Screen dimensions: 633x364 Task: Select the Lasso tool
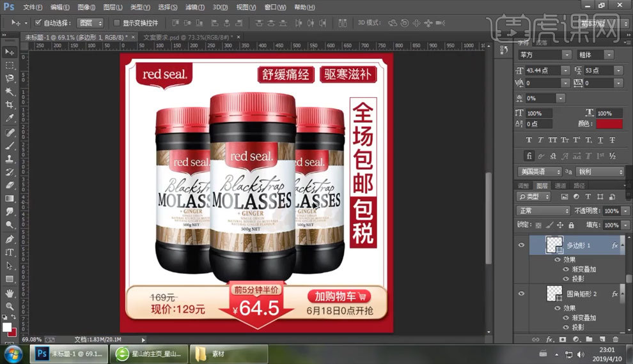tap(10, 79)
